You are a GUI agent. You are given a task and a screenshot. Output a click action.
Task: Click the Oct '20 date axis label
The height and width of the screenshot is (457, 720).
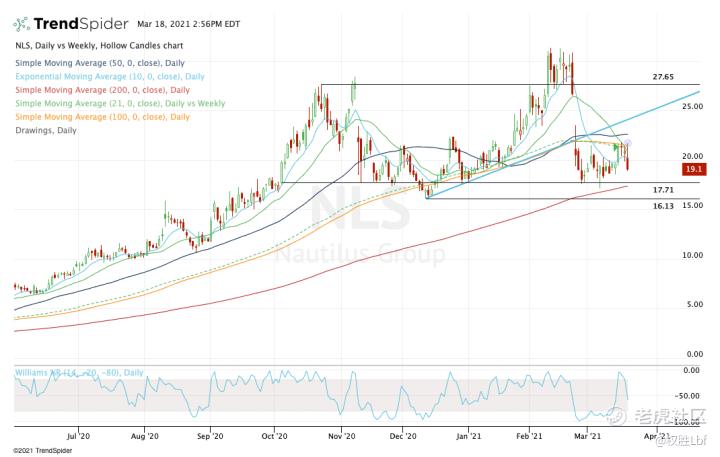pyautogui.click(x=275, y=436)
